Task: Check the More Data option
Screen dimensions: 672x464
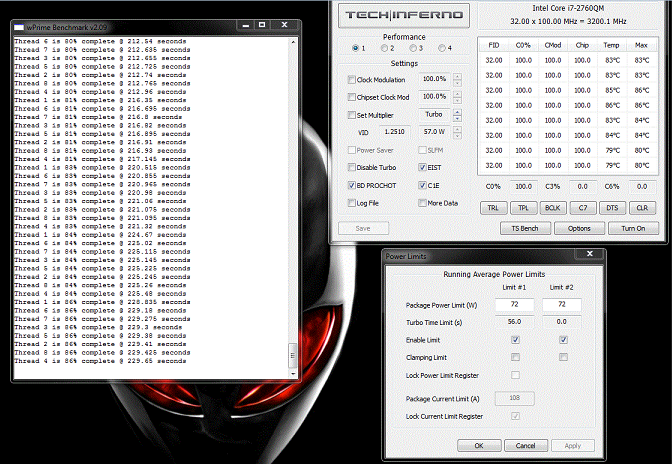Action: 422,203
